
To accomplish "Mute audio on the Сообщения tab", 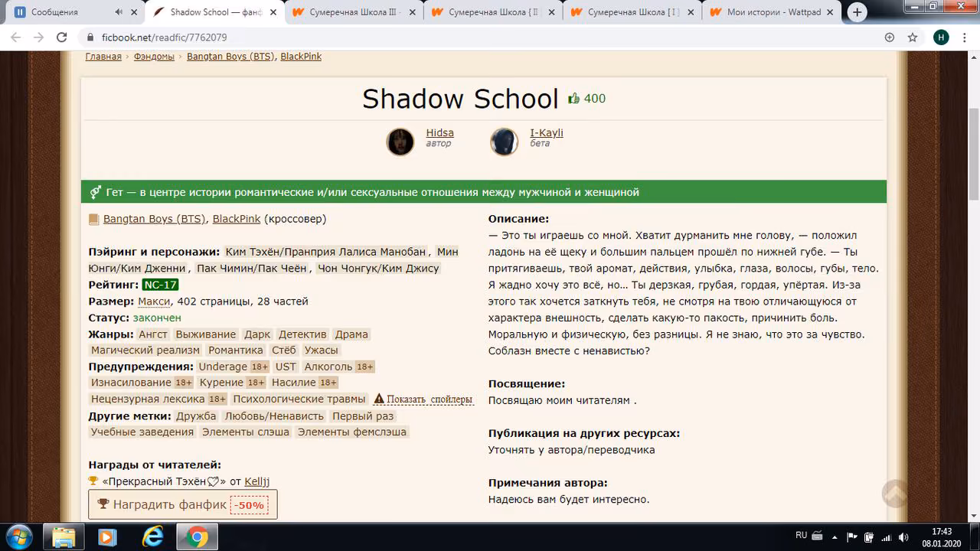I will click(119, 12).
